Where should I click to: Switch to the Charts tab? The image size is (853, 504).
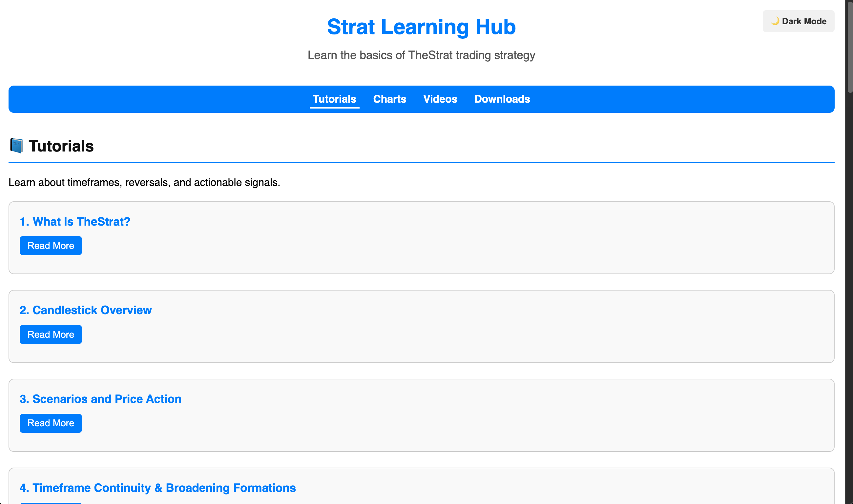point(389,99)
